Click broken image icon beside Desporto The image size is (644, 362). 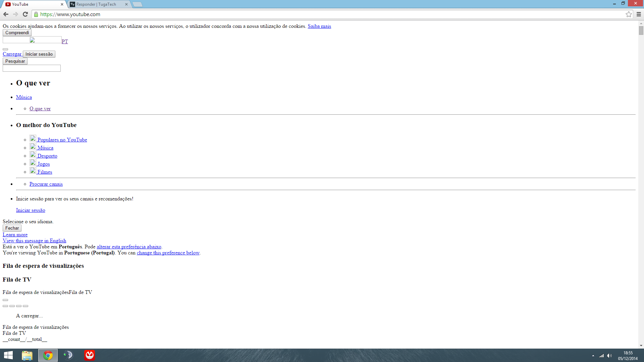pyautogui.click(x=33, y=155)
